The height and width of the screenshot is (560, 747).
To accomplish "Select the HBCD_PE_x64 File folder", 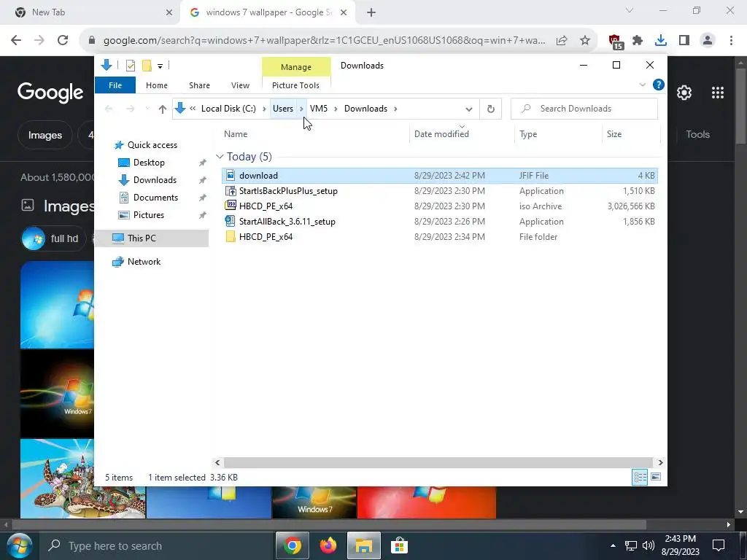I will pos(439,237).
